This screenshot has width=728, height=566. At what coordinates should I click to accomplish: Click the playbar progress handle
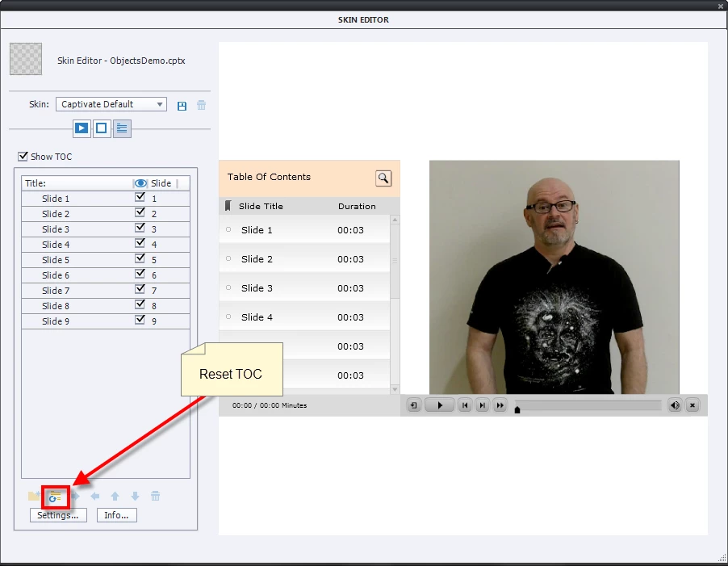[517, 409]
